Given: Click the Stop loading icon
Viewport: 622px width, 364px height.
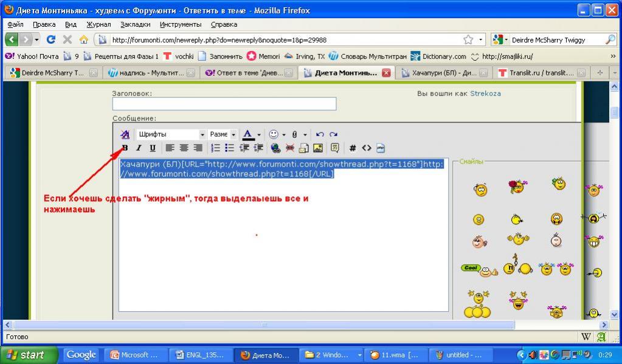Looking at the screenshot, I should click(x=67, y=39).
